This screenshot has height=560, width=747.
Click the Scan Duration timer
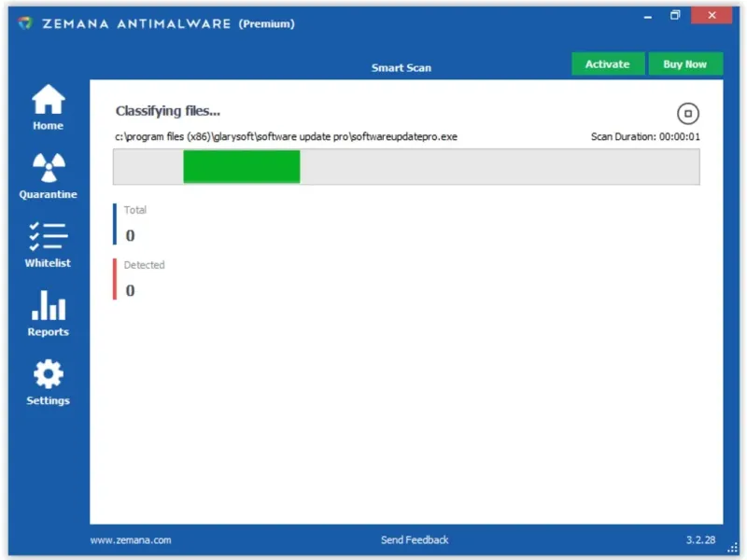pyautogui.click(x=645, y=136)
